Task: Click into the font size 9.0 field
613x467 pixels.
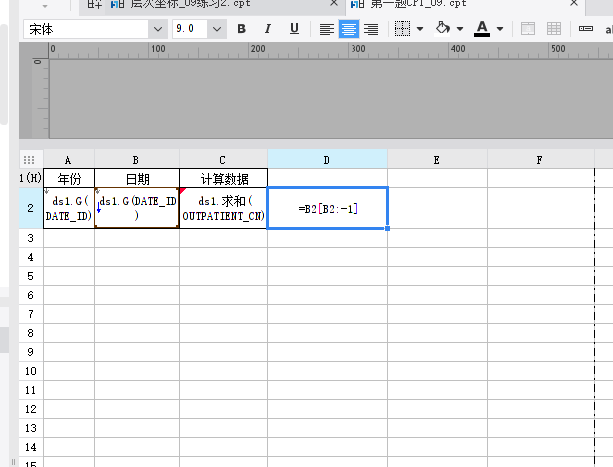Action: [x=190, y=29]
